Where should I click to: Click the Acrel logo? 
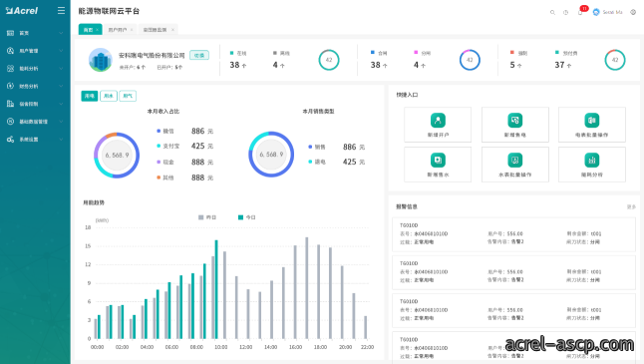pos(22,11)
